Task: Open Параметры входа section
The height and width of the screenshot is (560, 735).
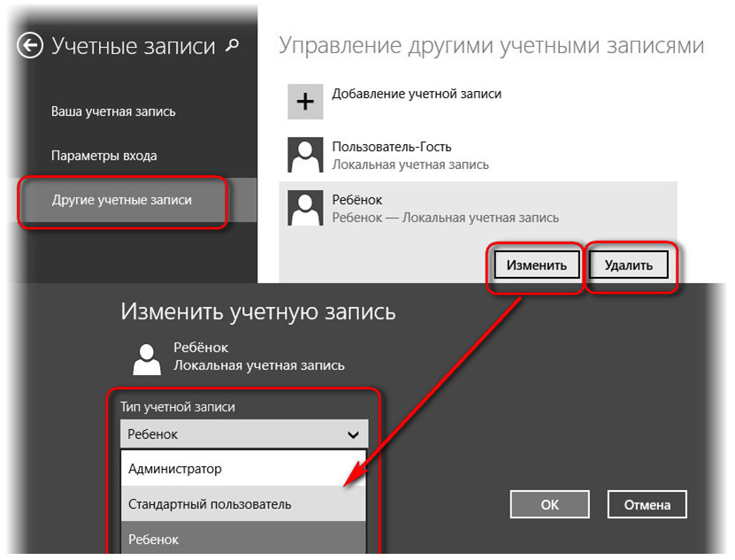Action: point(104,156)
